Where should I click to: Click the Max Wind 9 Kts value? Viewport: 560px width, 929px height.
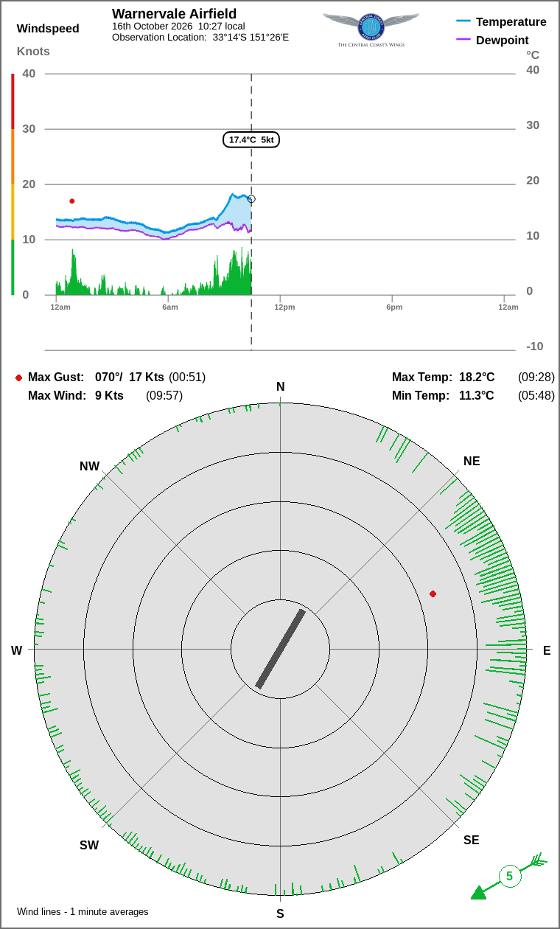[x=109, y=396]
